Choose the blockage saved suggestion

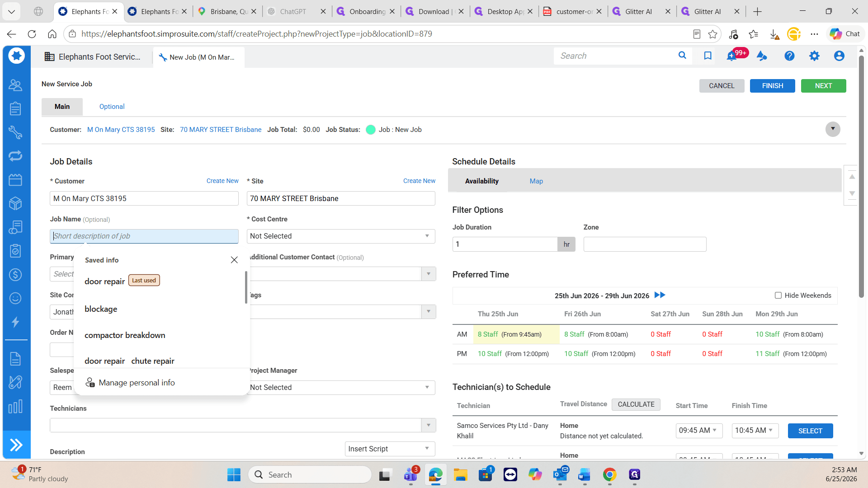coord(101,309)
